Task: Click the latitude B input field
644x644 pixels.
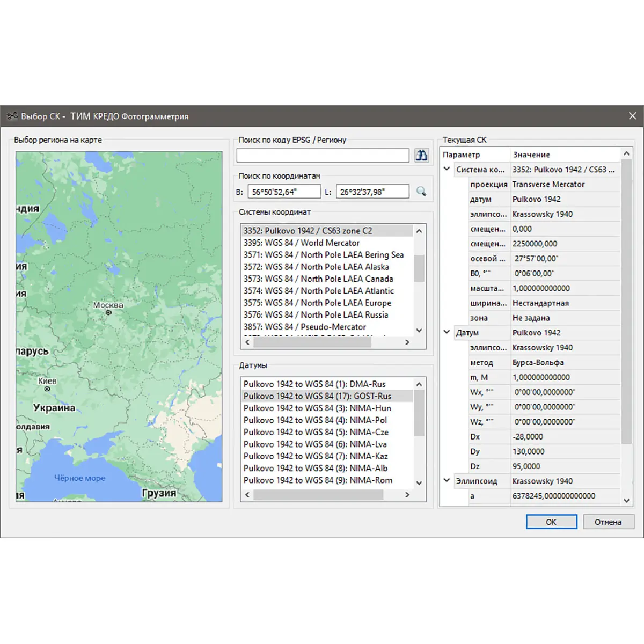Action: 284,192
